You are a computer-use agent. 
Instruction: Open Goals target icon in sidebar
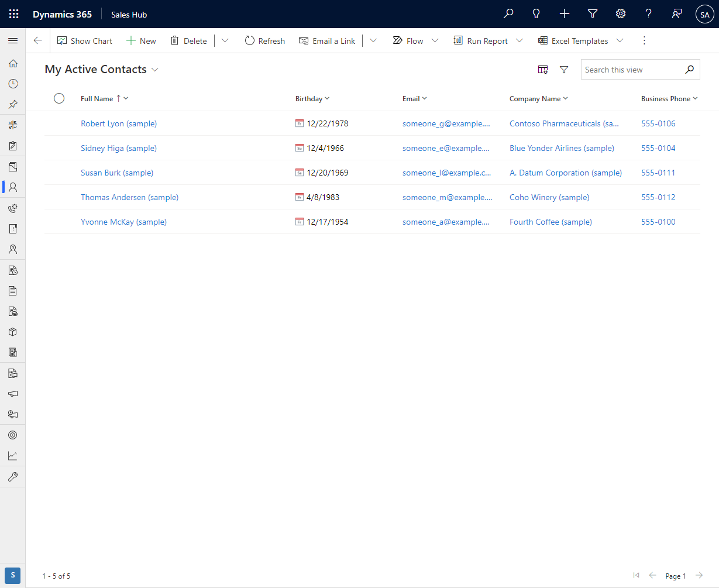[13, 435]
